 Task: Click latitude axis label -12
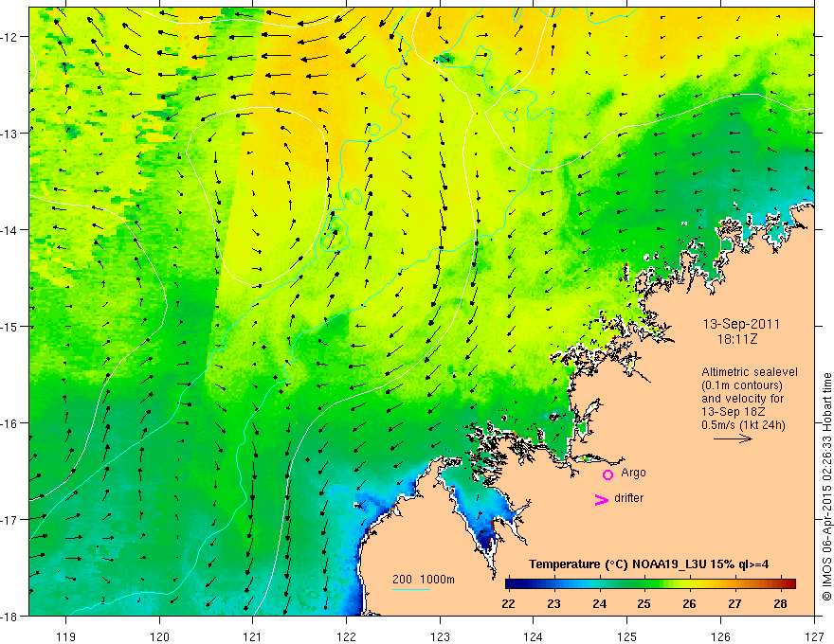[9, 37]
